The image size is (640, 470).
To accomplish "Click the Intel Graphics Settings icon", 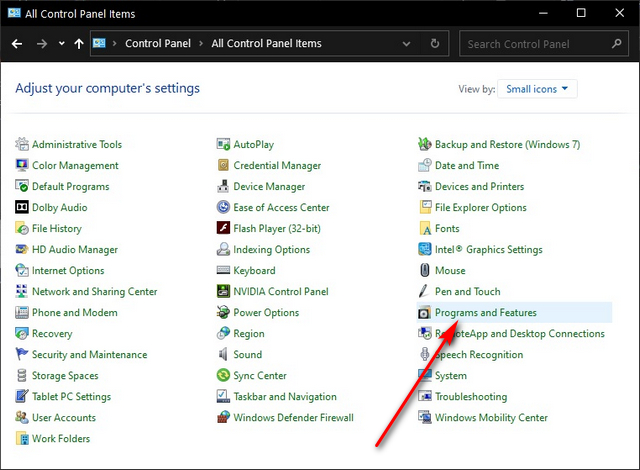I will coord(426,250).
